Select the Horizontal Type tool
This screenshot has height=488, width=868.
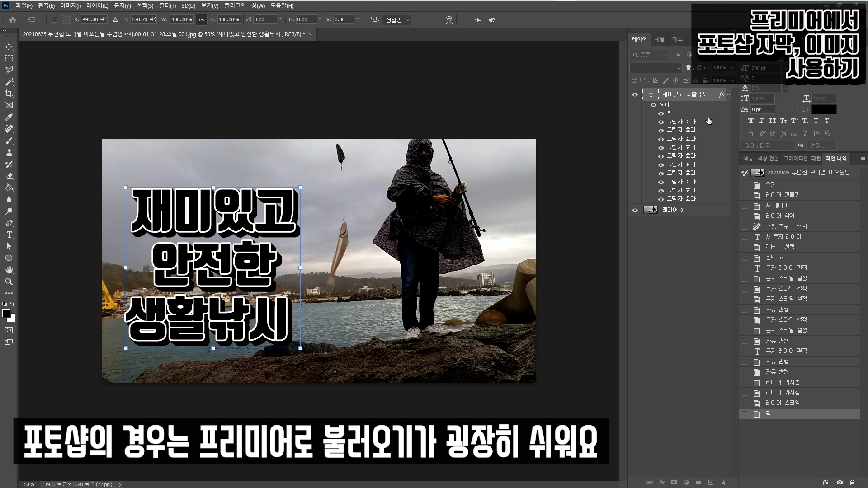[9, 235]
